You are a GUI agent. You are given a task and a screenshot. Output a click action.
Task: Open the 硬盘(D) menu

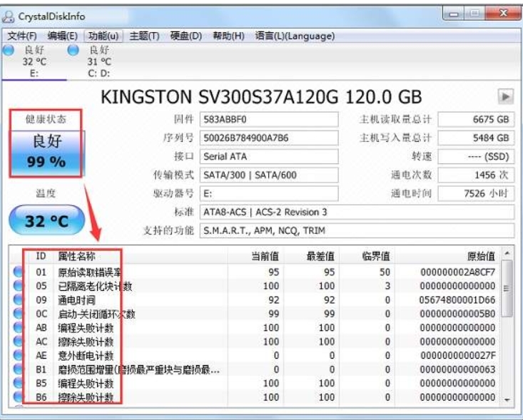pyautogui.click(x=186, y=36)
